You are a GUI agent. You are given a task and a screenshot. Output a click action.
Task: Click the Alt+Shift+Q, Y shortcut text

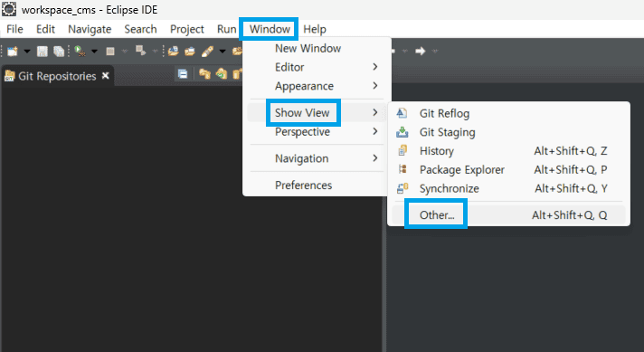pos(571,188)
